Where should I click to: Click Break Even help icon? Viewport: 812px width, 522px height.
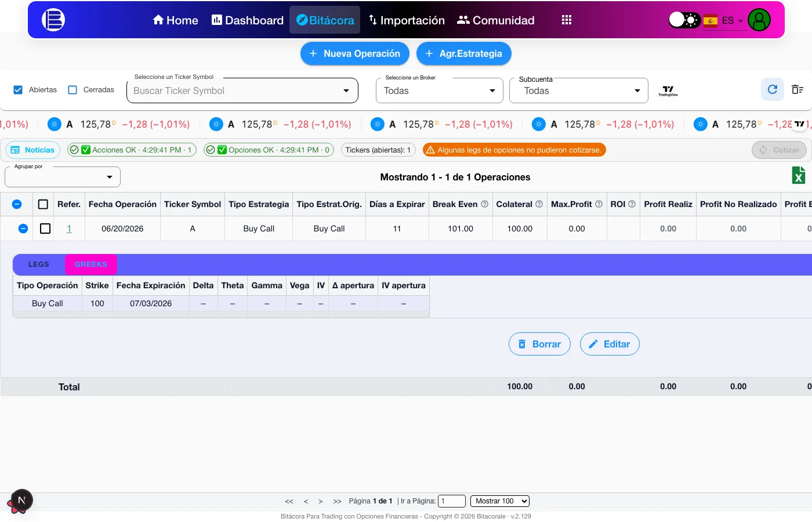(484, 204)
